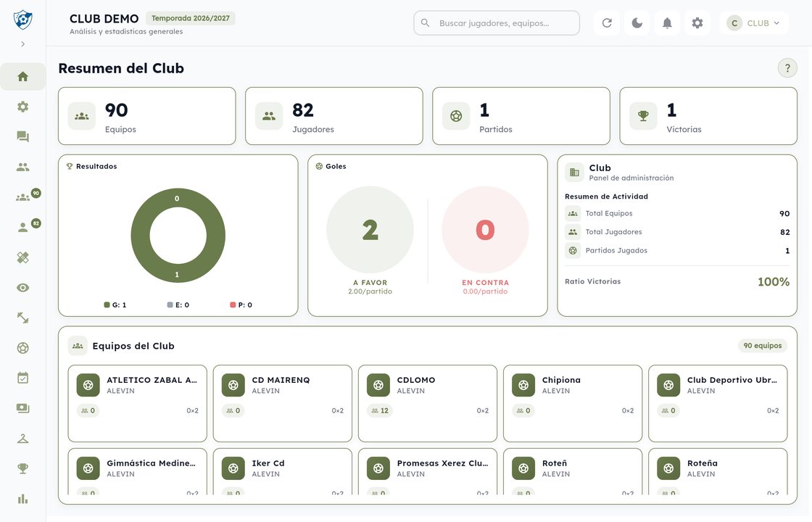Open the Partidos stat card
The height and width of the screenshot is (522, 812).
(521, 116)
